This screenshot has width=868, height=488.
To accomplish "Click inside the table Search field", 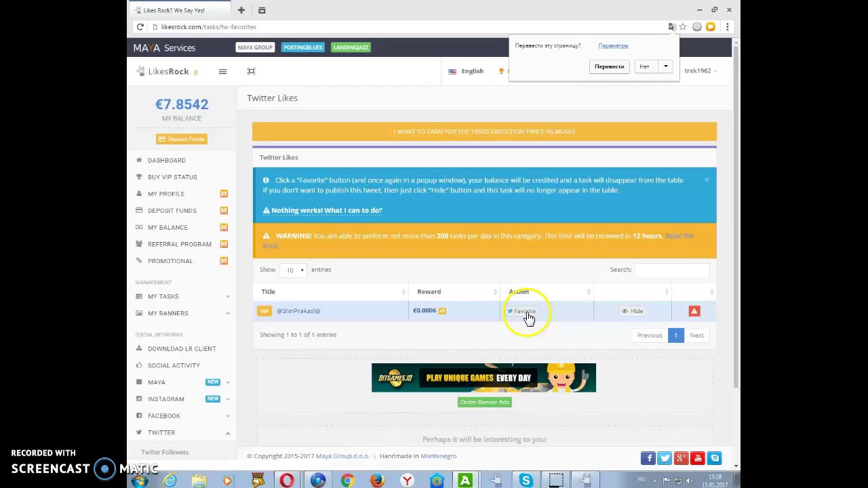I will 671,270.
